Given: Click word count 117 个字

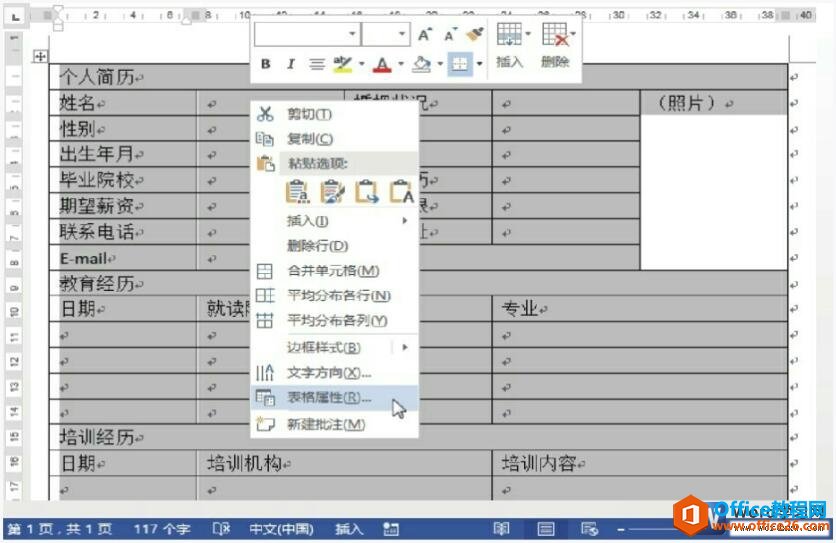Looking at the screenshot, I should coord(162,529).
